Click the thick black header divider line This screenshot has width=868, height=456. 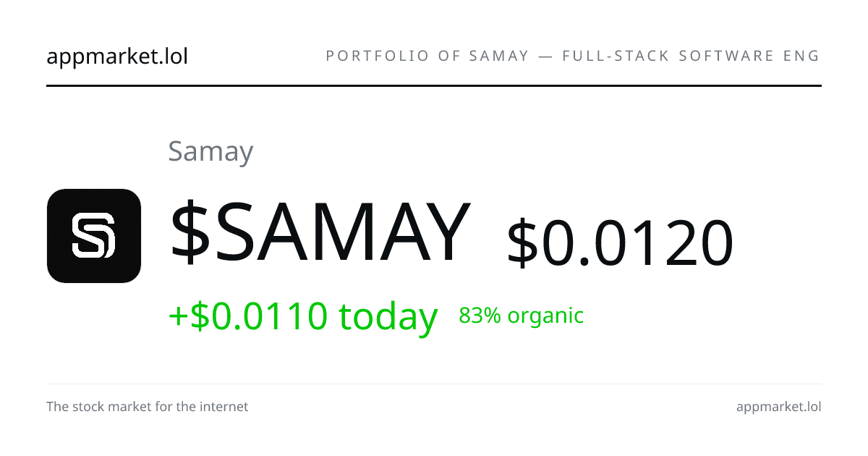point(434,85)
